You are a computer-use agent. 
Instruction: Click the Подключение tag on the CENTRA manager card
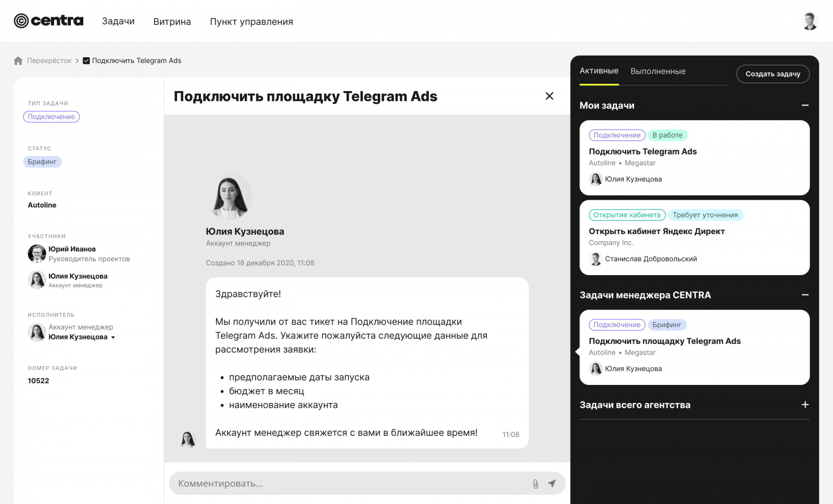click(617, 325)
